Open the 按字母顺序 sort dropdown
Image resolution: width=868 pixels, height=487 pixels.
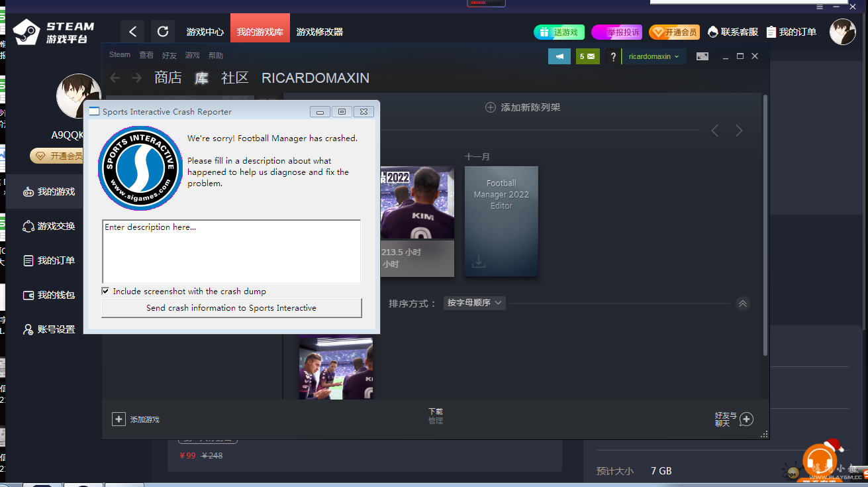475,303
